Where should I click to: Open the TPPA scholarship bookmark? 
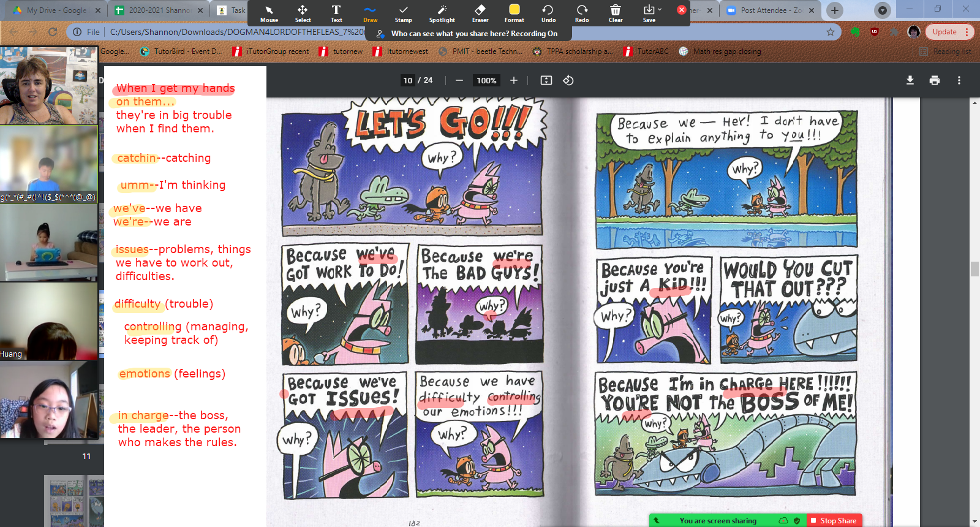tap(573, 51)
